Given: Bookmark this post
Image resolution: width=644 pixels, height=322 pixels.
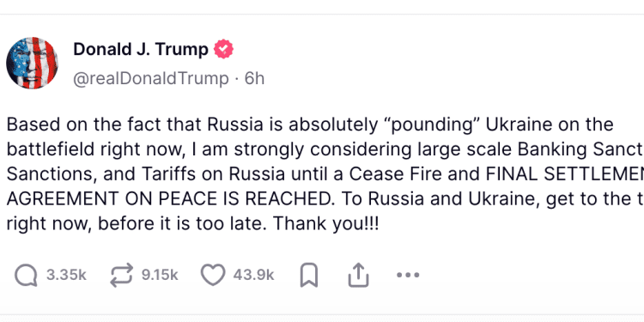Looking at the screenshot, I should [309, 275].
